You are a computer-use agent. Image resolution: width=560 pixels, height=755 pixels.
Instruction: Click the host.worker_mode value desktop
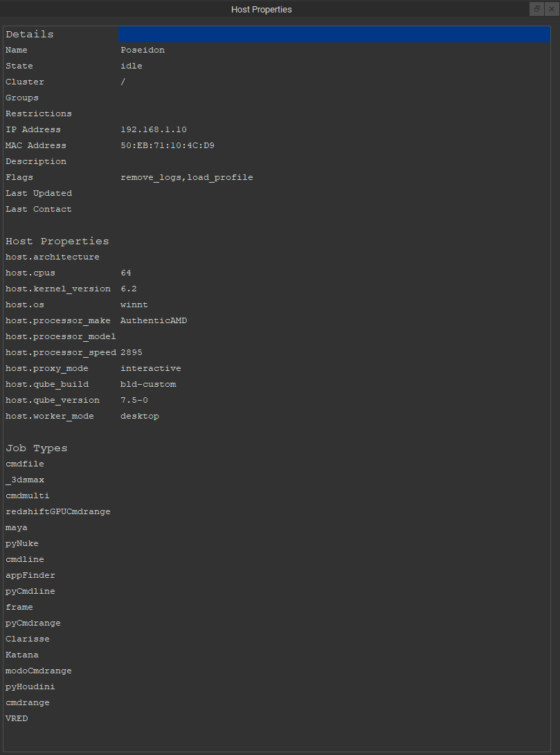click(140, 417)
